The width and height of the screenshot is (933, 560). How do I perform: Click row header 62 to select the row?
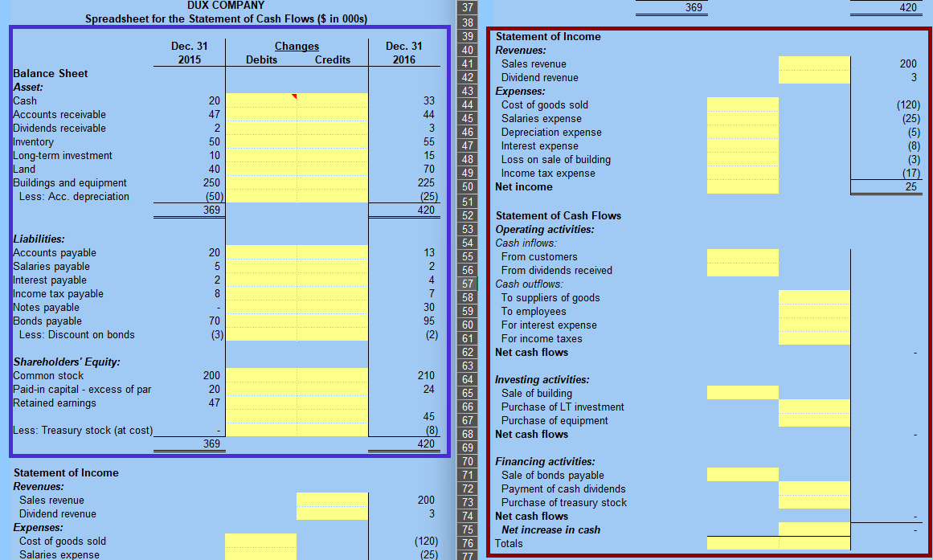pyautogui.click(x=467, y=352)
